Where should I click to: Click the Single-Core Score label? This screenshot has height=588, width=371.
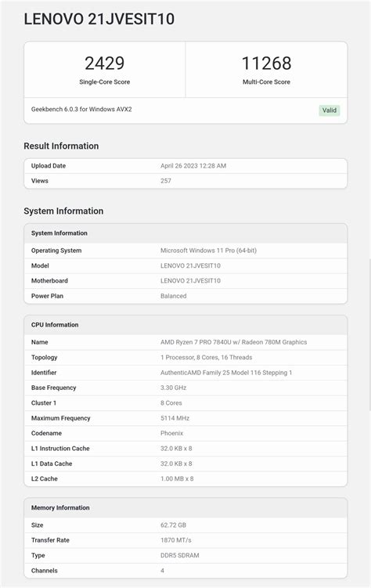pyautogui.click(x=105, y=81)
